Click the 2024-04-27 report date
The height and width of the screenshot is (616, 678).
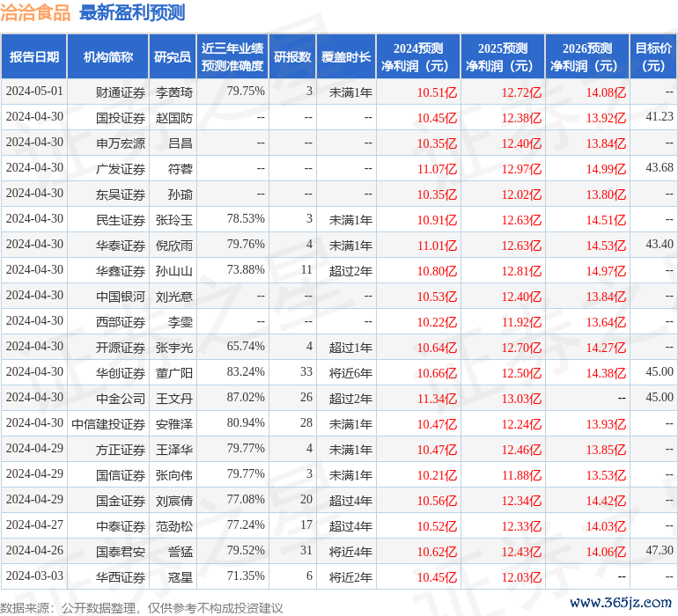tap(34, 524)
